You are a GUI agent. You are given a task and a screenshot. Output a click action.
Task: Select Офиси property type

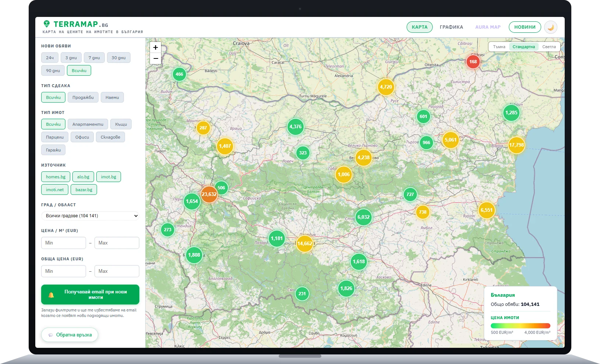point(82,137)
